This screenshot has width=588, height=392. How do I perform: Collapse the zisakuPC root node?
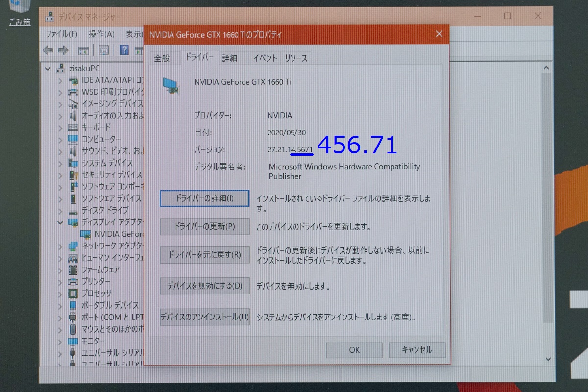pyautogui.click(x=48, y=68)
